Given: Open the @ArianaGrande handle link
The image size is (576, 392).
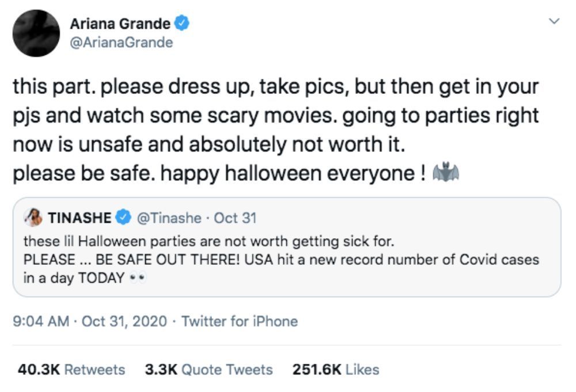Looking at the screenshot, I should (120, 43).
